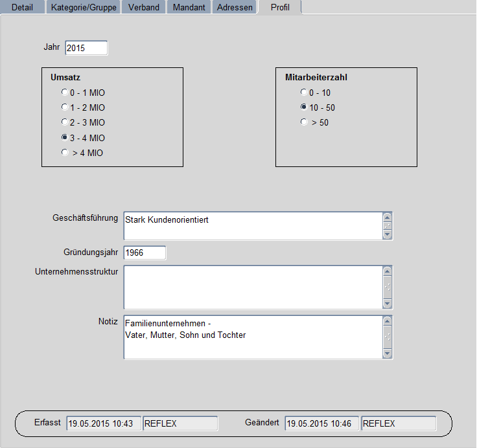Screen dimensions: 477x448
Task: Click the Geändert date field
Action: pos(320,423)
